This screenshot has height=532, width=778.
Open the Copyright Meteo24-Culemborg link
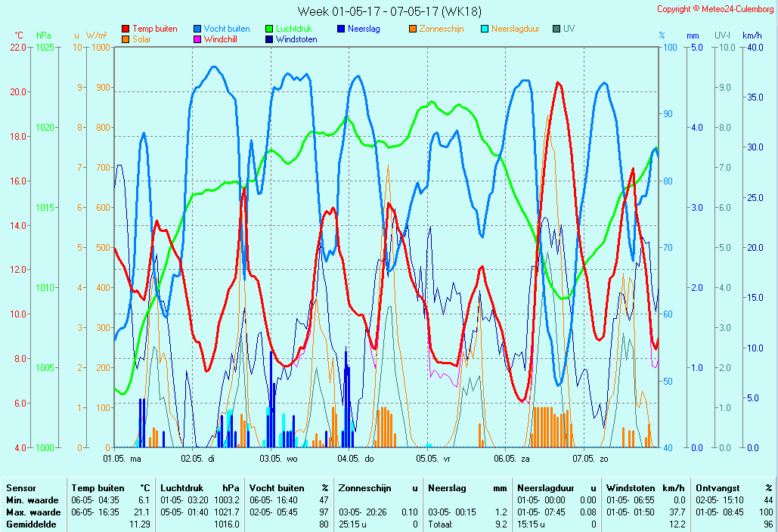(714, 9)
